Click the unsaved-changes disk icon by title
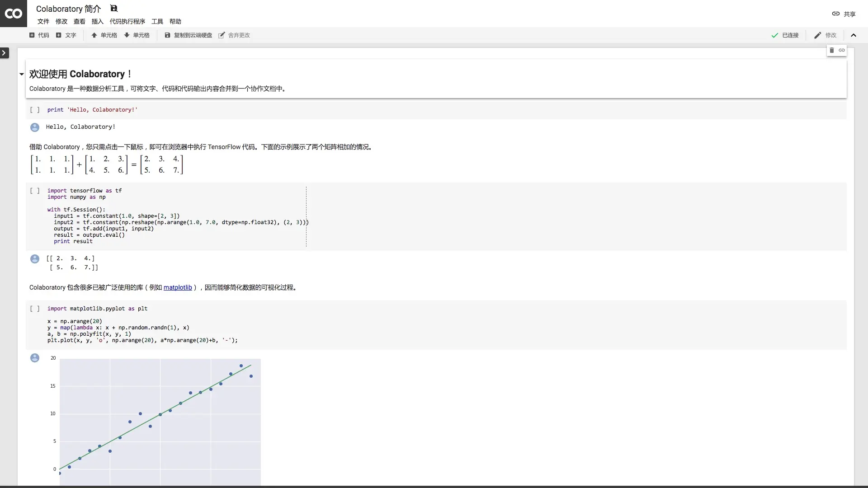The height and width of the screenshot is (488, 868). click(x=114, y=8)
